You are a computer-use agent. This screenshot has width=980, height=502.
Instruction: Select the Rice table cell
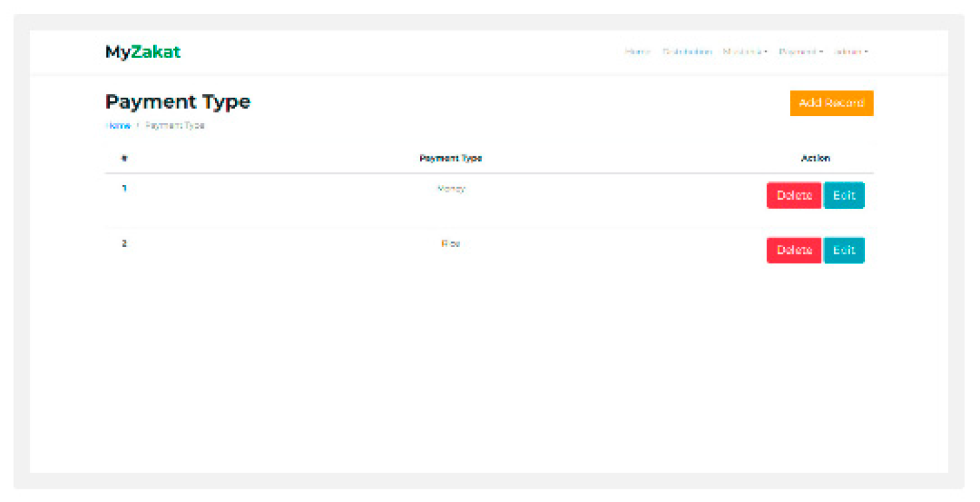[x=451, y=244]
